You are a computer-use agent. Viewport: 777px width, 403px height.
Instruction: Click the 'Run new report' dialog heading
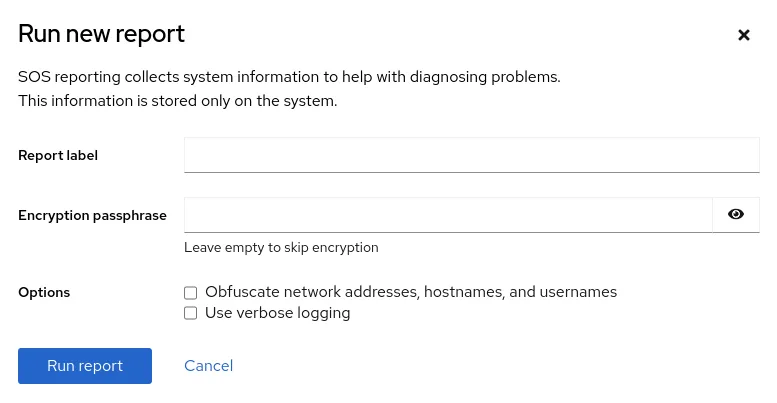tap(101, 34)
